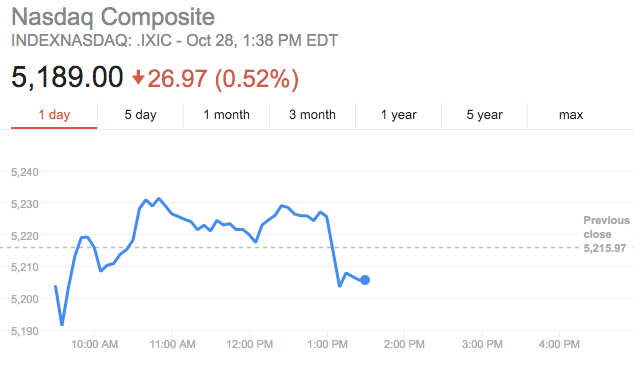634x367 pixels.
Task: Click the 26.97 (0.52%) change text
Action: pyautogui.click(x=223, y=78)
